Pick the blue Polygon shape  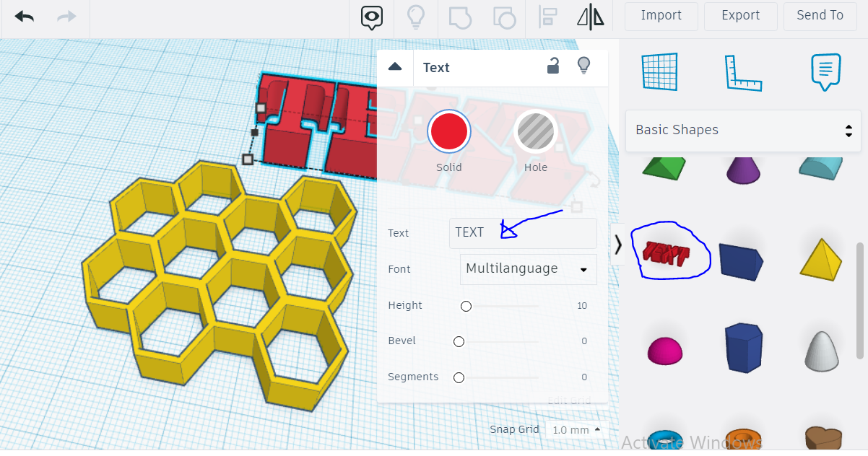click(743, 348)
